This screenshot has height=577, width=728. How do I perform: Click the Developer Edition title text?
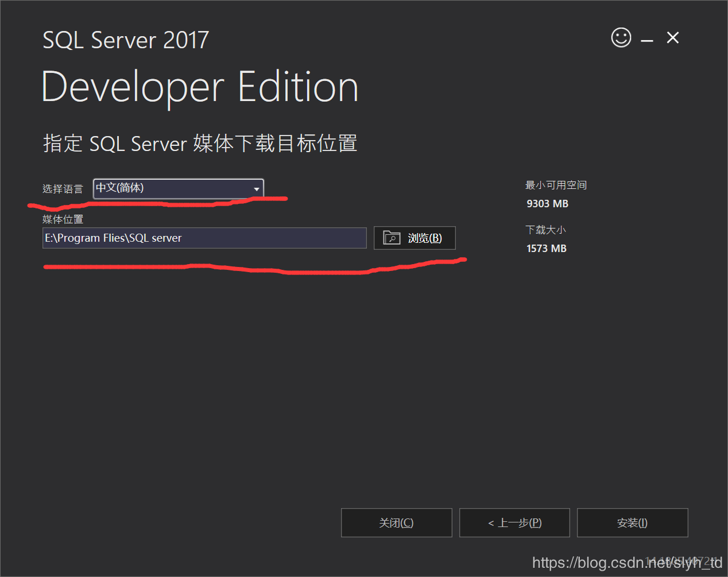coord(200,87)
